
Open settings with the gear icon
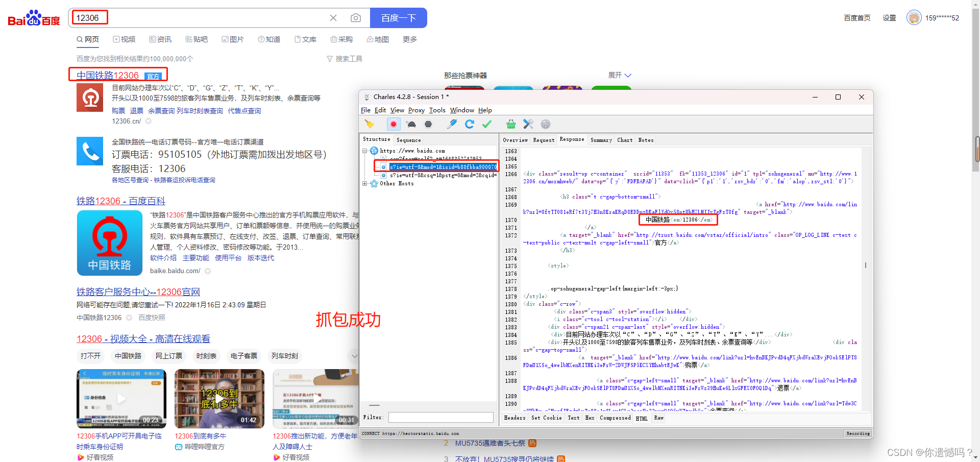pyautogui.click(x=545, y=124)
